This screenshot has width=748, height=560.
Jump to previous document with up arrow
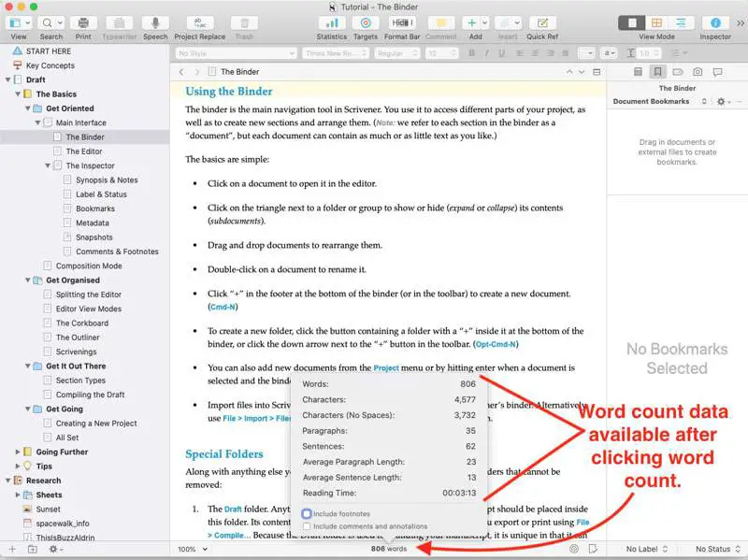(569, 72)
